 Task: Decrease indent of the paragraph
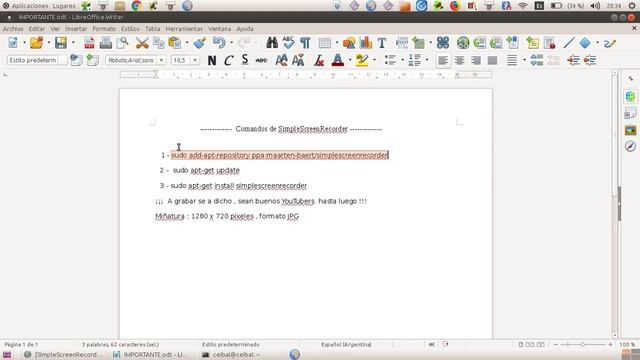tap(590, 60)
